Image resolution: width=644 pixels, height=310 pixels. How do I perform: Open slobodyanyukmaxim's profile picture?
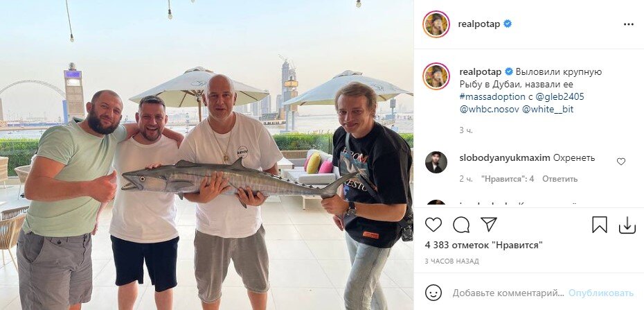pyautogui.click(x=436, y=162)
